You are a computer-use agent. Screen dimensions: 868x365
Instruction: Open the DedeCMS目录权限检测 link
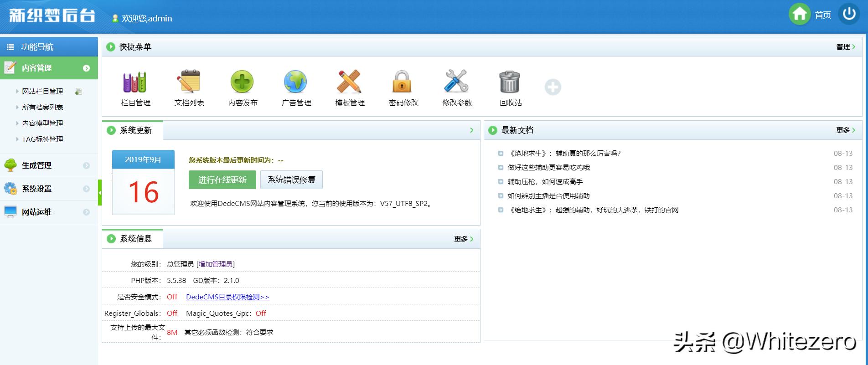click(x=227, y=297)
